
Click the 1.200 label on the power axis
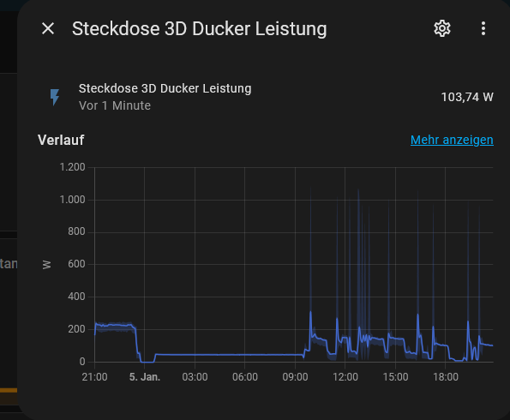tap(72, 167)
